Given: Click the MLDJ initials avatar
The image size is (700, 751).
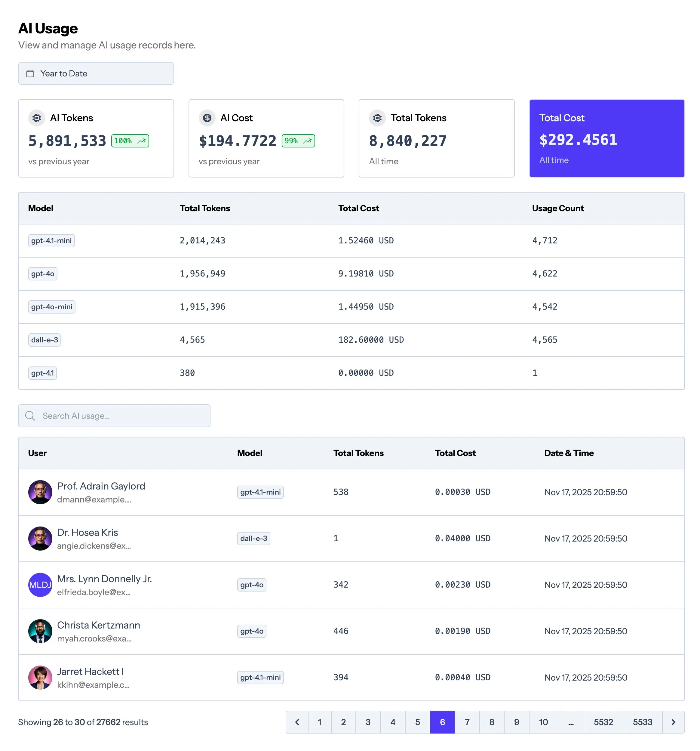Looking at the screenshot, I should (x=40, y=584).
